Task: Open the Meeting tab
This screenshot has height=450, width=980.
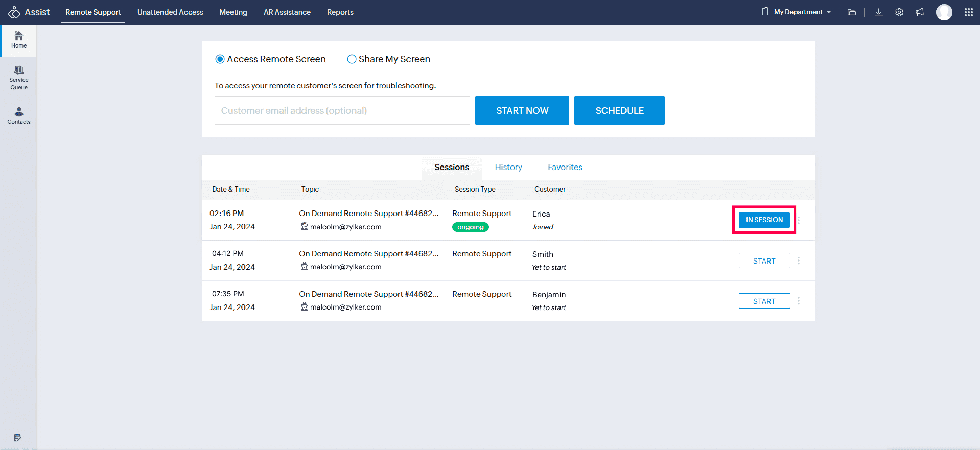Action: pyautogui.click(x=233, y=12)
